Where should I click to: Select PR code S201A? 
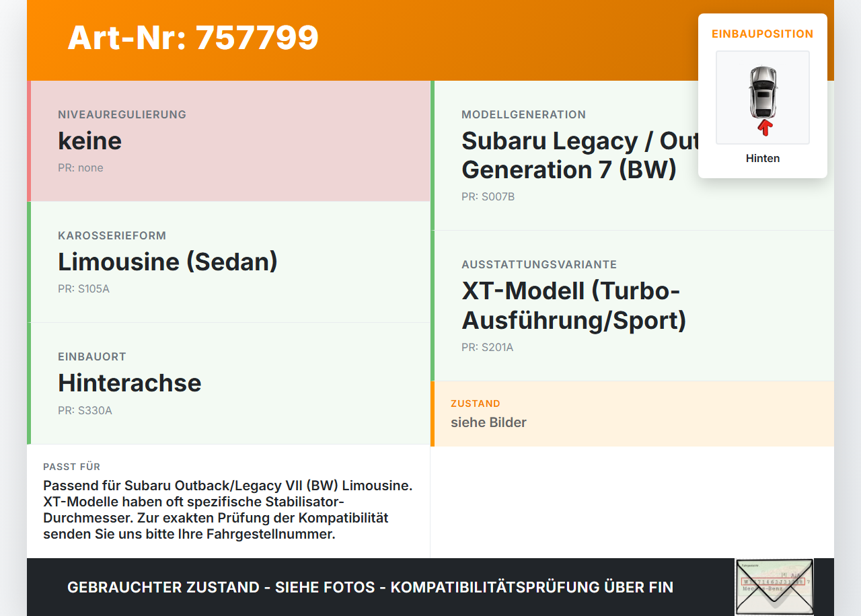coord(488,348)
